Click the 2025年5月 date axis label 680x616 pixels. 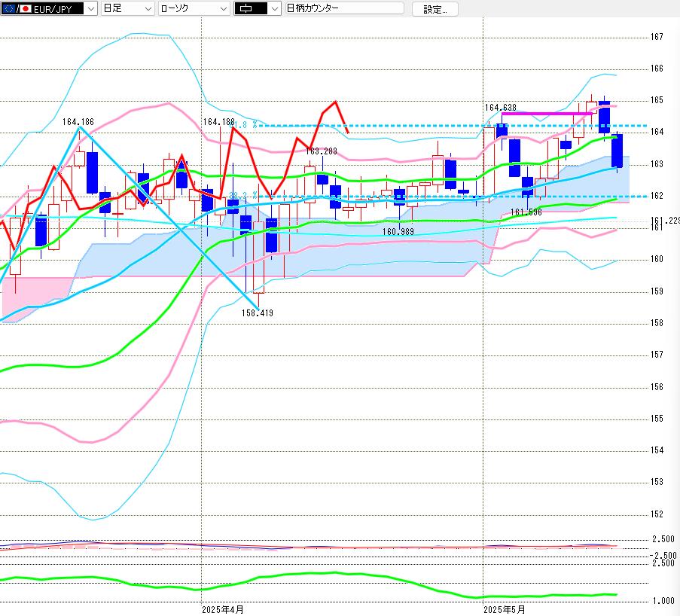[x=505, y=609]
